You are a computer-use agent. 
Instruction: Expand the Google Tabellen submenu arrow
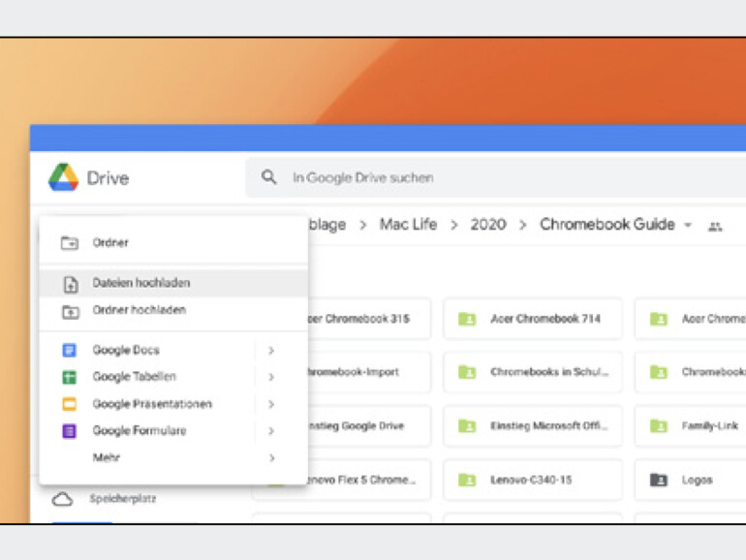coord(271,377)
